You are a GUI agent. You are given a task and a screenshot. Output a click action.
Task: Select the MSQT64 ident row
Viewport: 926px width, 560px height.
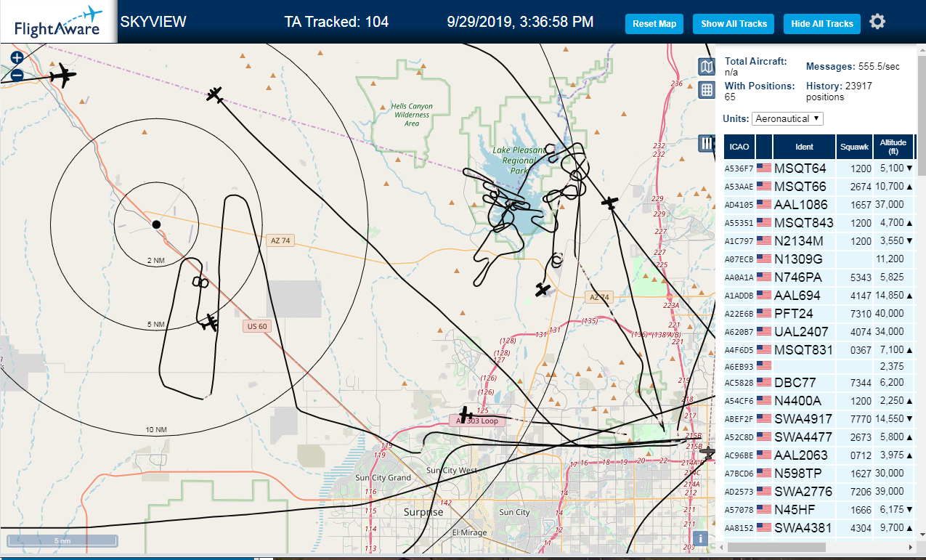point(819,168)
